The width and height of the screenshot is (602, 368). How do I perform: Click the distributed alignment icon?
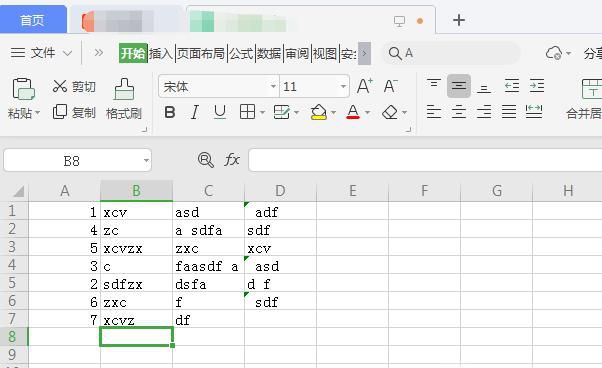(534, 112)
